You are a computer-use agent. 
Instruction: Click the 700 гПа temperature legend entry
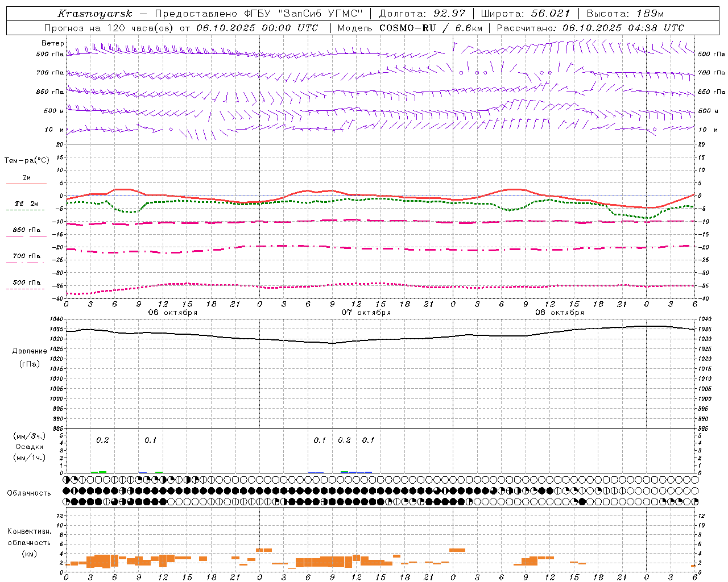[26, 256]
